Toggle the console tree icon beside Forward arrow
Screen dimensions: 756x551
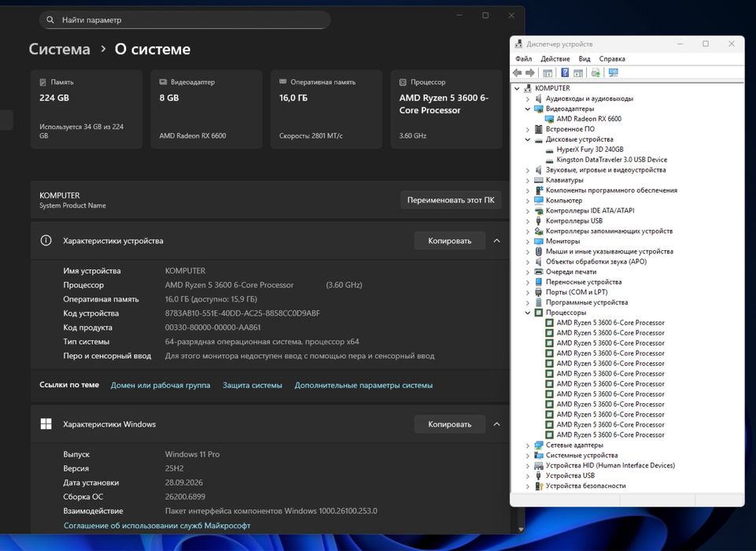coord(548,73)
